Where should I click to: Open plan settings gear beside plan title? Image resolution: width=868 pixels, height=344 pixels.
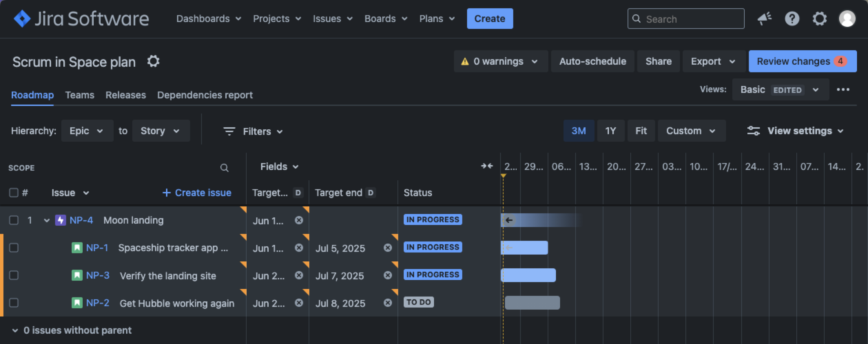pyautogui.click(x=153, y=62)
